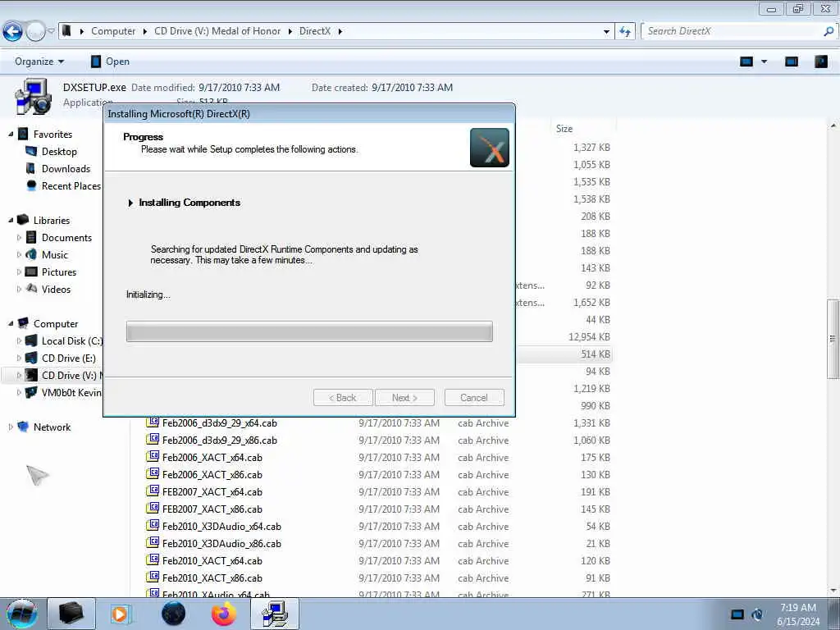This screenshot has width=840, height=630.
Task: Expand the Network node
Action: tap(11, 427)
